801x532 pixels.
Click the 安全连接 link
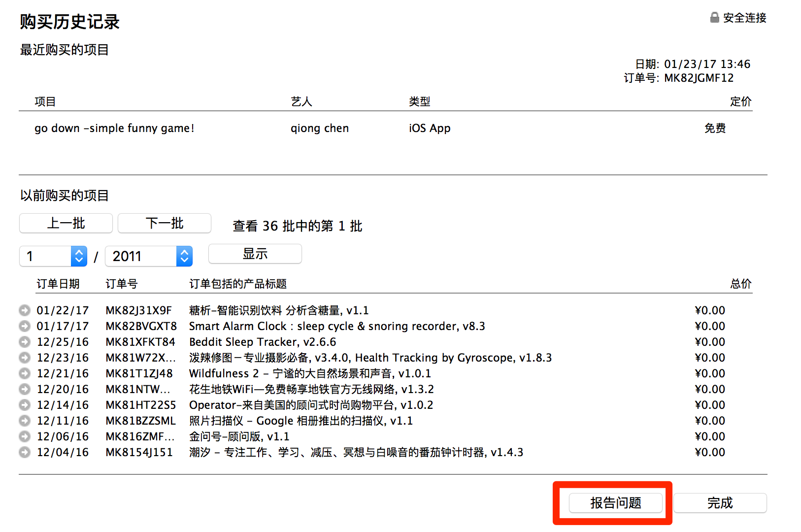point(744,18)
